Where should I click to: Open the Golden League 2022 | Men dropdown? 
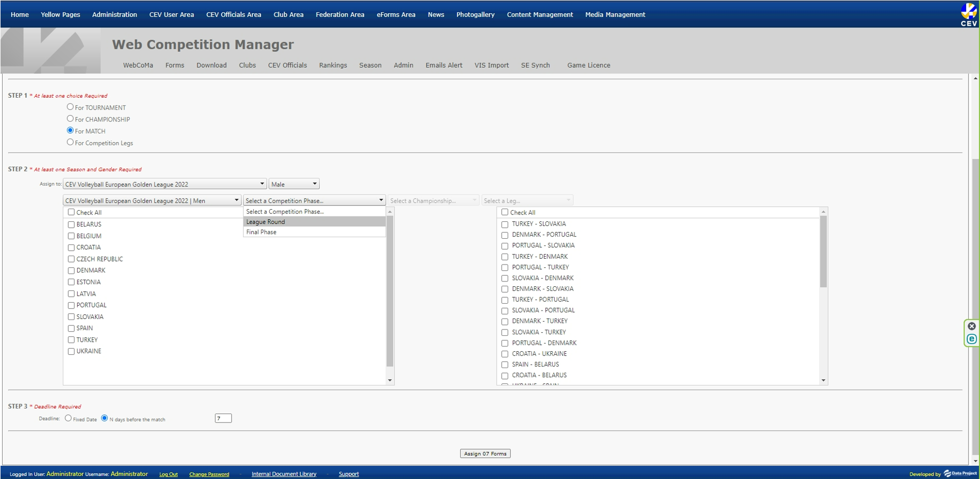click(152, 200)
